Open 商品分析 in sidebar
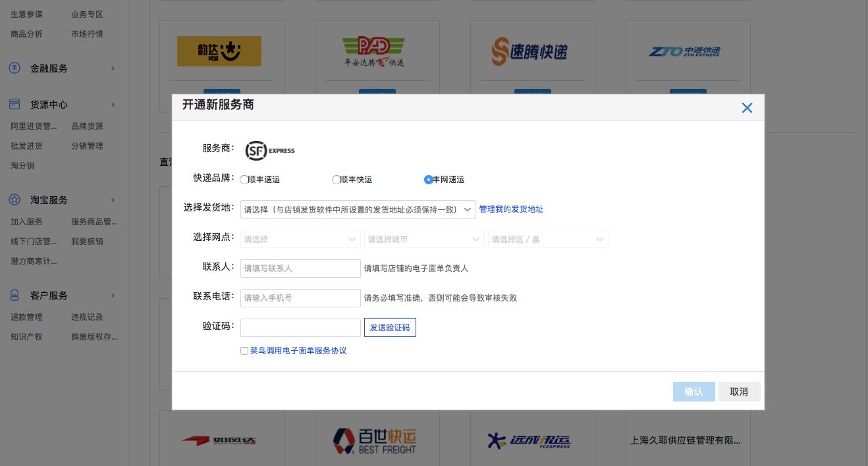The width and height of the screenshot is (868, 466). coord(26,34)
